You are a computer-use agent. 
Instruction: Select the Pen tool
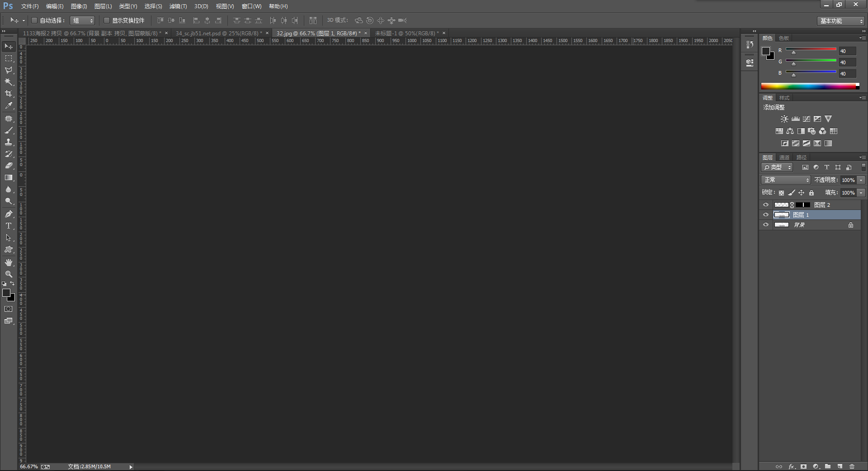[9, 214]
